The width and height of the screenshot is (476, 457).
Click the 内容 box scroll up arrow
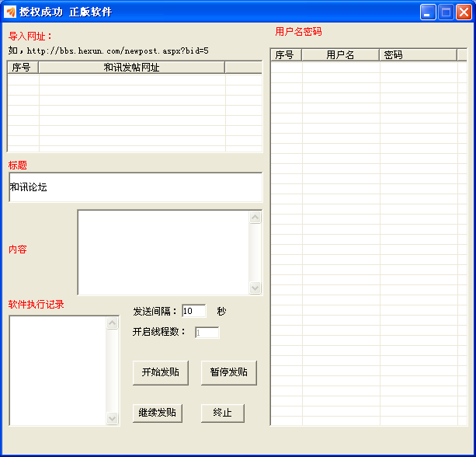[x=255, y=218]
